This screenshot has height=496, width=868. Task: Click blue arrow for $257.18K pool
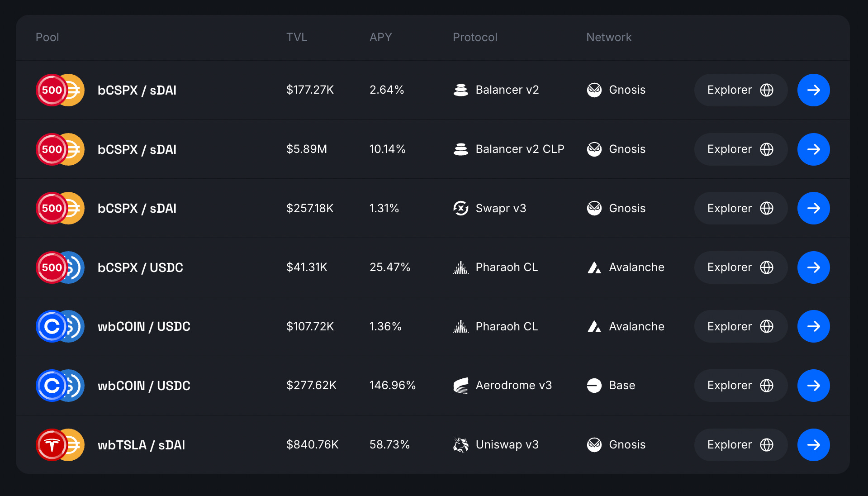(x=813, y=208)
